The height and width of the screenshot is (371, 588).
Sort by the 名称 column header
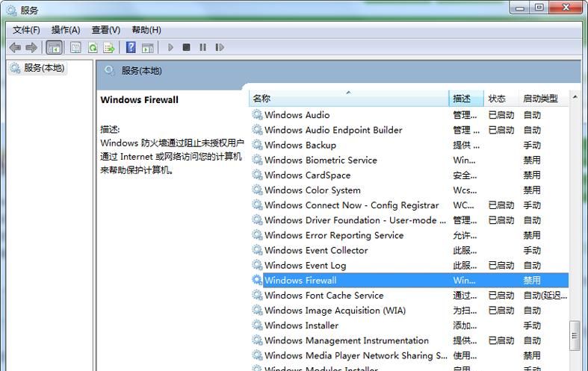[x=349, y=99]
